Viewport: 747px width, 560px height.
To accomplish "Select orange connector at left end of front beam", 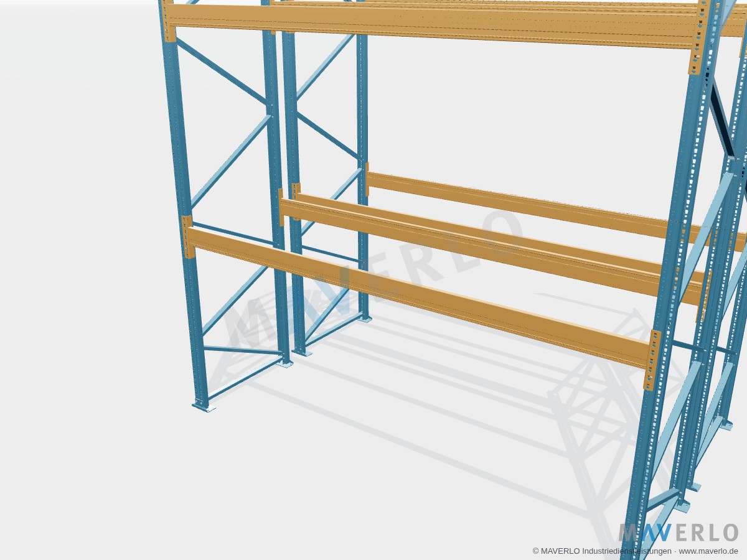I will coord(187,236).
